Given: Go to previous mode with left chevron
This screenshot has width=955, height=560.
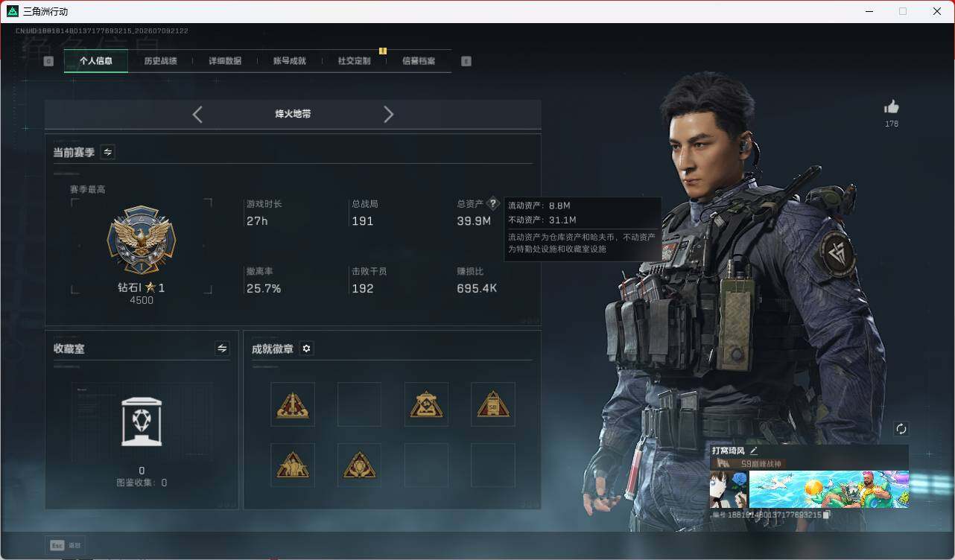Looking at the screenshot, I should coord(197,114).
